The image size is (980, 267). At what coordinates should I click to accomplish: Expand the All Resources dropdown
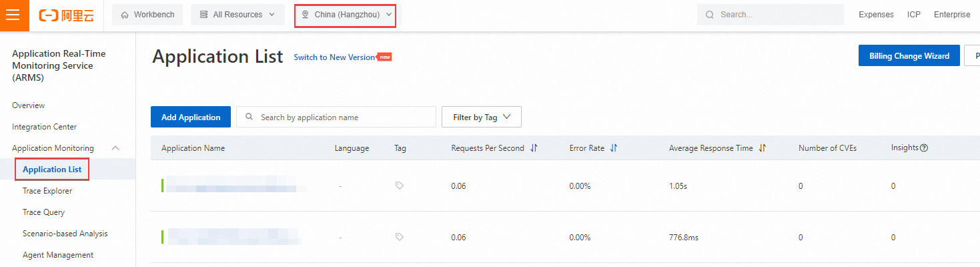pos(237,15)
